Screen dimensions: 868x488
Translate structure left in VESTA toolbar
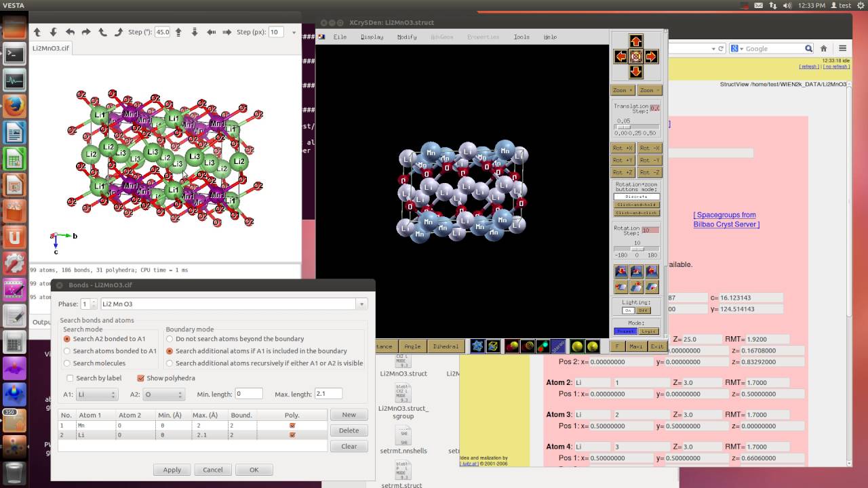pos(211,32)
